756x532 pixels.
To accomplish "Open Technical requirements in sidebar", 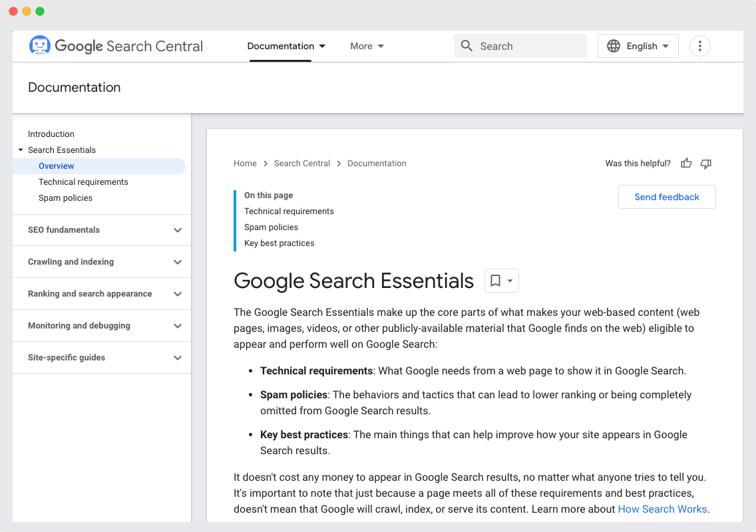I will 83,182.
